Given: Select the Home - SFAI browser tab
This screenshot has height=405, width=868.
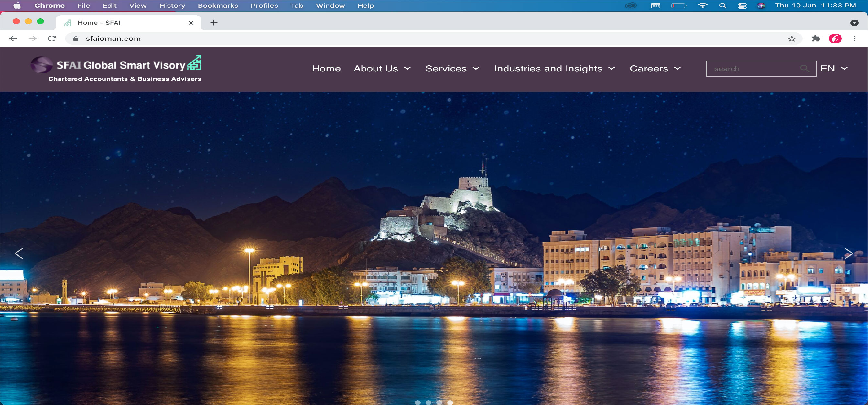Looking at the screenshot, I should (128, 23).
